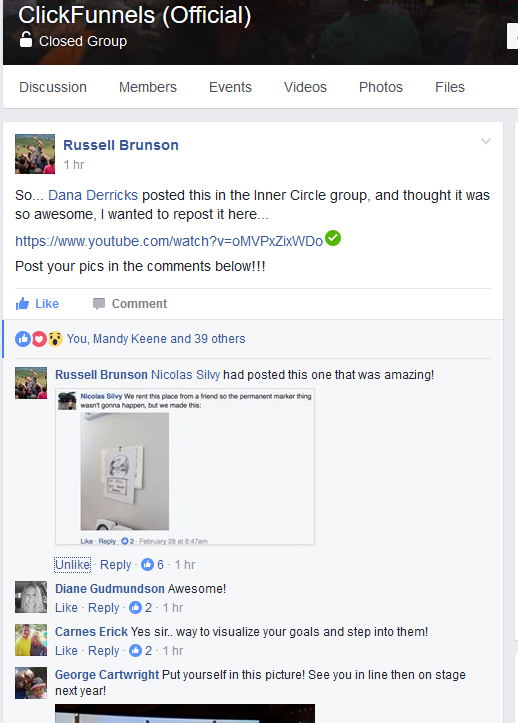Open Nicolas Silvy's posted image thumbnail
The height and width of the screenshot is (723, 518).
(185, 467)
